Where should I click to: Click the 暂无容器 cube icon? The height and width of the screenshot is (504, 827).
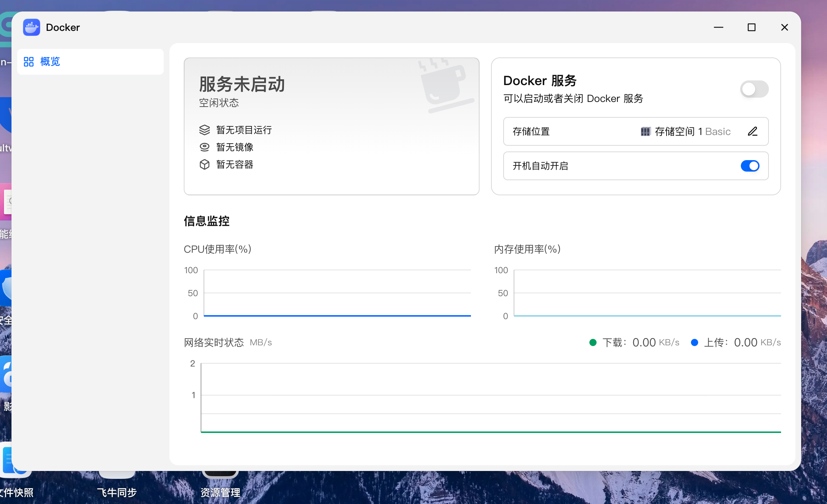205,164
